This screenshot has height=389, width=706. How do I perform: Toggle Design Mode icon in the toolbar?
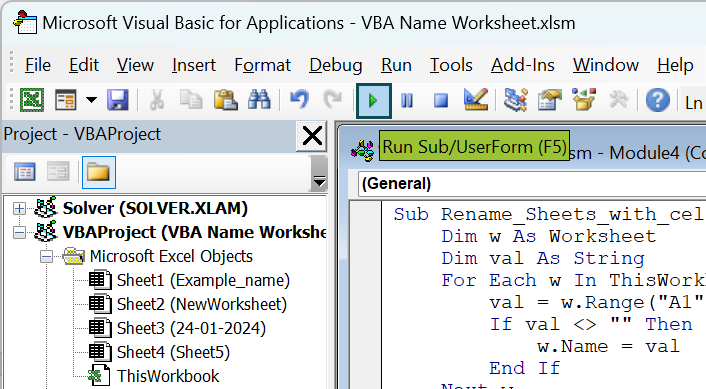(x=476, y=100)
